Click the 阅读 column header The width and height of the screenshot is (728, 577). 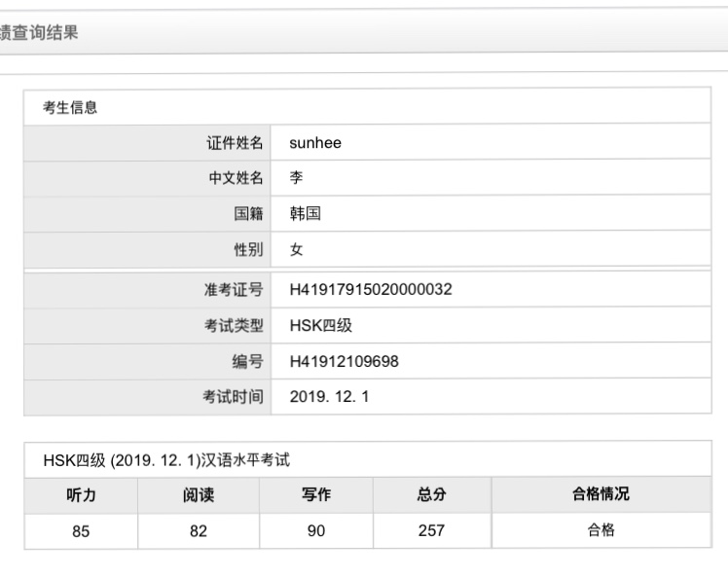[199, 494]
